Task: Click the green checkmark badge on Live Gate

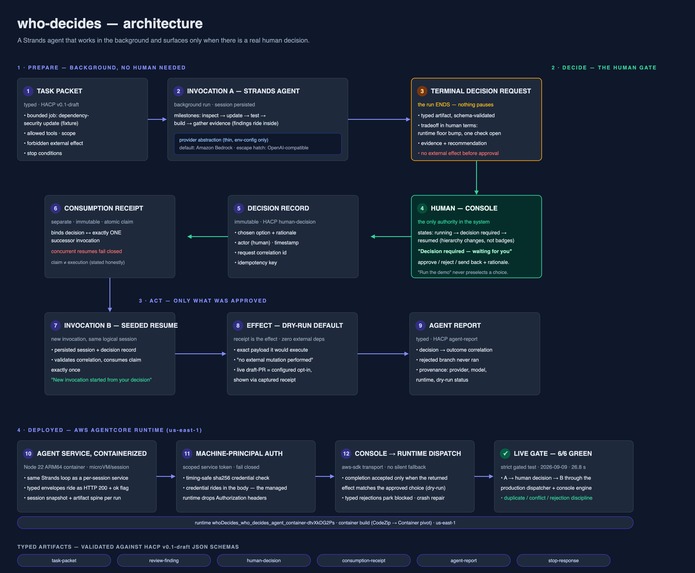Action: click(x=505, y=453)
